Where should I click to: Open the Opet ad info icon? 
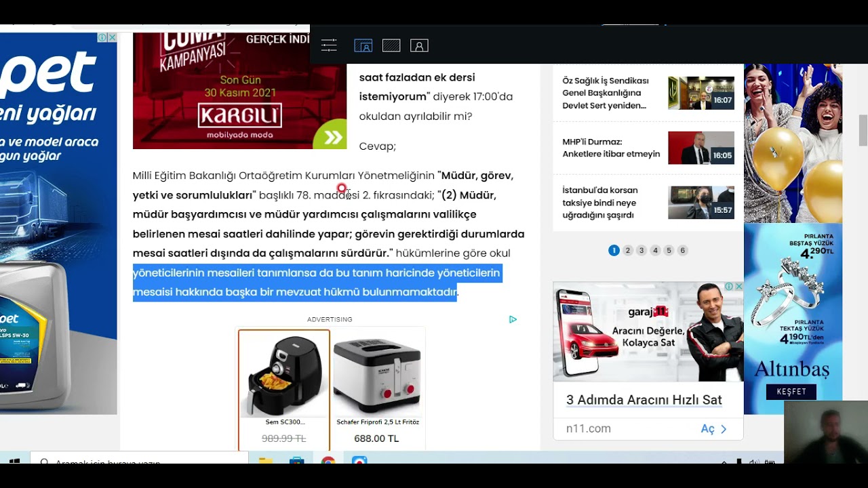[102, 37]
